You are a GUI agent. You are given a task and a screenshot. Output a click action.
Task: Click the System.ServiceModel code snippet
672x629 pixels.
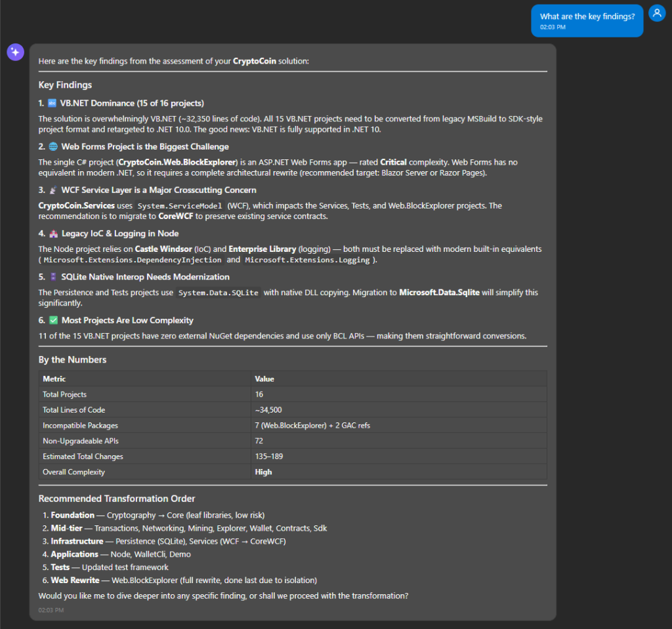pyautogui.click(x=180, y=206)
